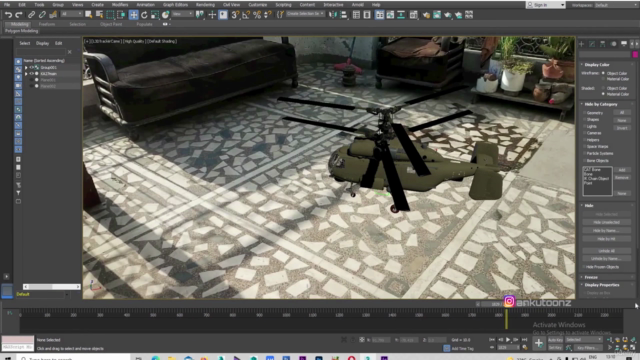Click the Auto Key button

pyautogui.click(x=555, y=340)
